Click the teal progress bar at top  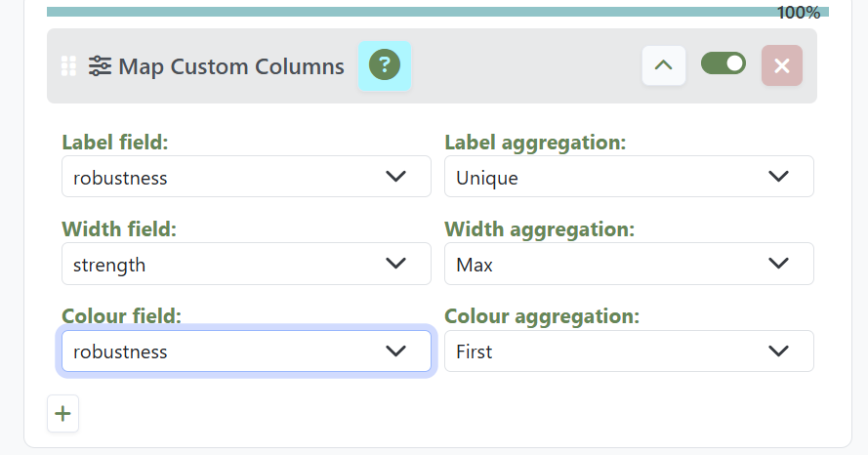[x=410, y=12]
